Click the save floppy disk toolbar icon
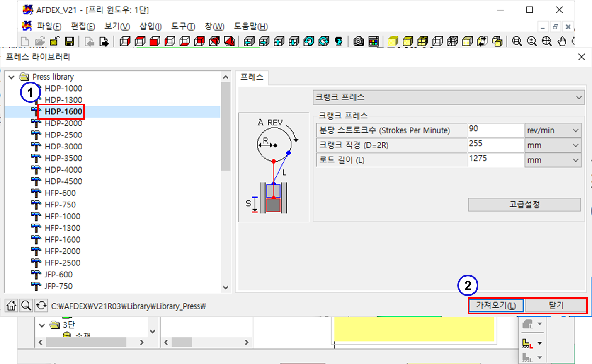Viewport: 592px width, 364px height. (x=70, y=41)
